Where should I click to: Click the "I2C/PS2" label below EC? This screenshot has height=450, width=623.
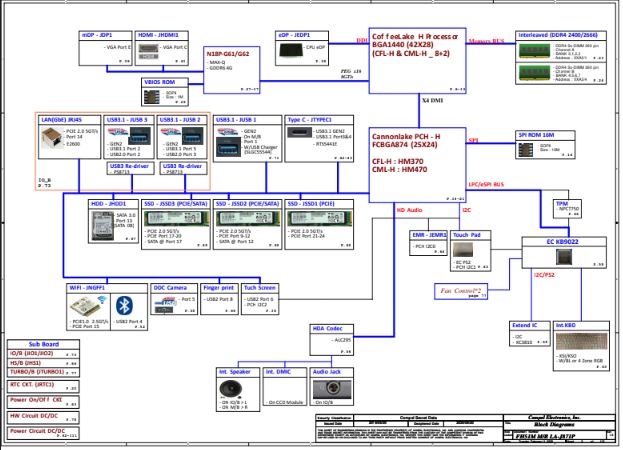544,275
